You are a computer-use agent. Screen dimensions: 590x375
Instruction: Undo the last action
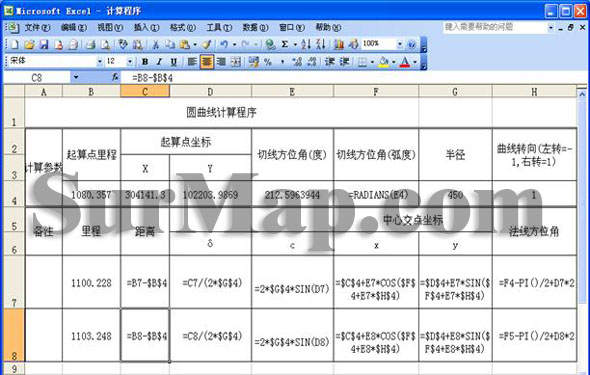(224, 44)
